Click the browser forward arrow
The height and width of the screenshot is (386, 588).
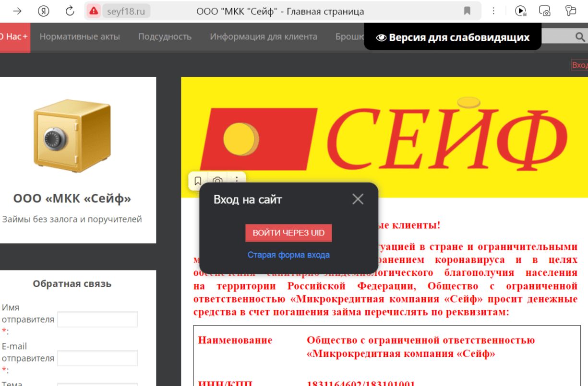click(17, 11)
